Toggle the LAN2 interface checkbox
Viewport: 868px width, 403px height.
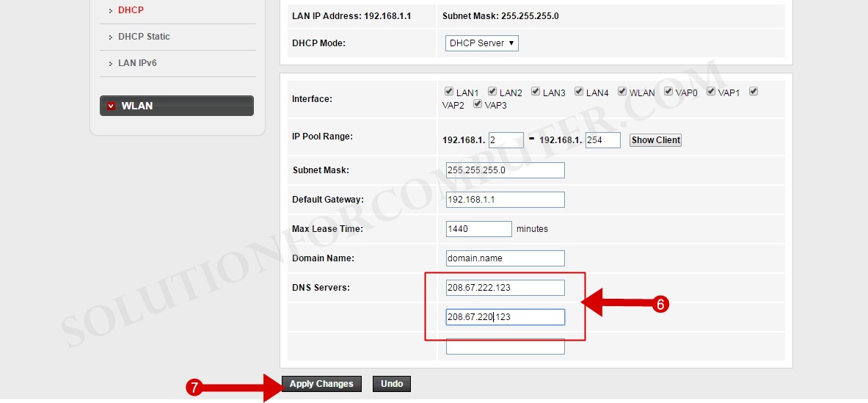492,91
